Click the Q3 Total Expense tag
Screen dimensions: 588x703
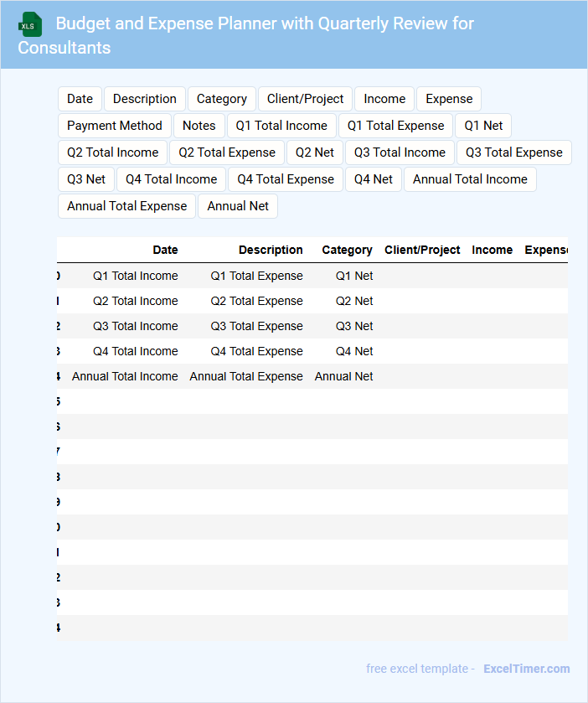pyautogui.click(x=513, y=152)
